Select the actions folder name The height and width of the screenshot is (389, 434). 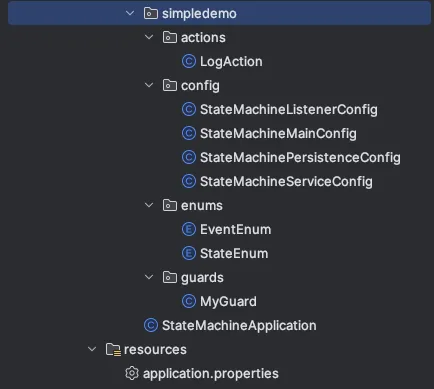pyautogui.click(x=203, y=38)
